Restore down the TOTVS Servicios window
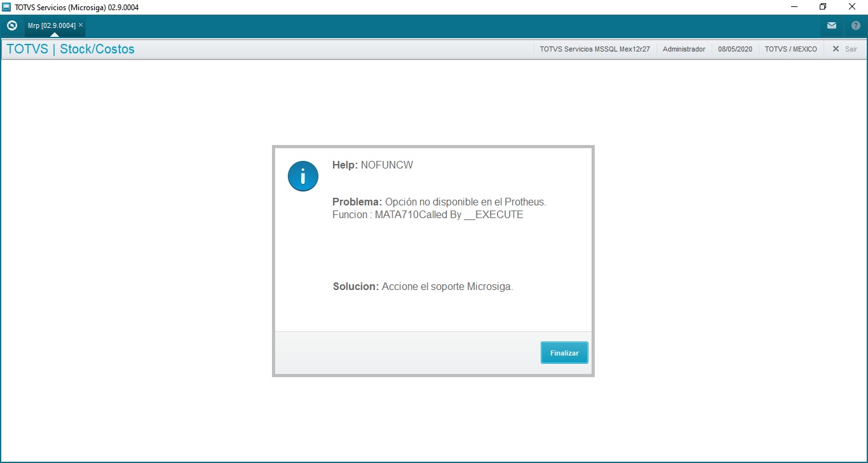Screen dimensions: 868x463 (823, 7)
